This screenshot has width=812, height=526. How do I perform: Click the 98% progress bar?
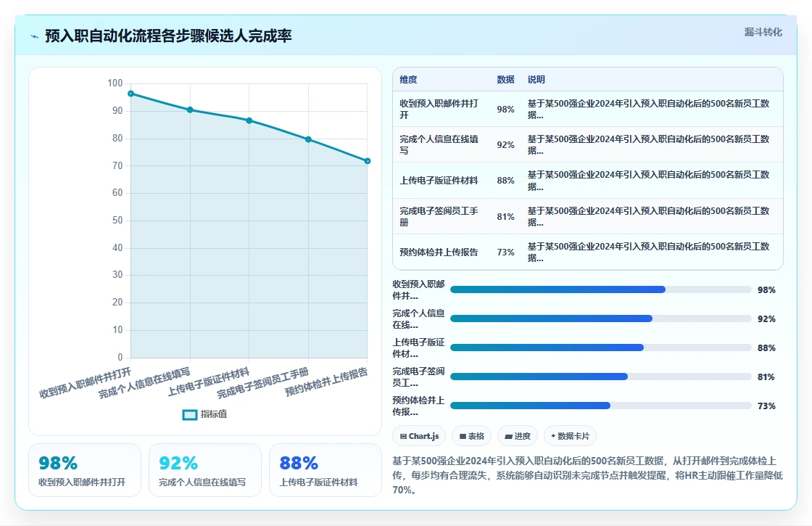601,289
